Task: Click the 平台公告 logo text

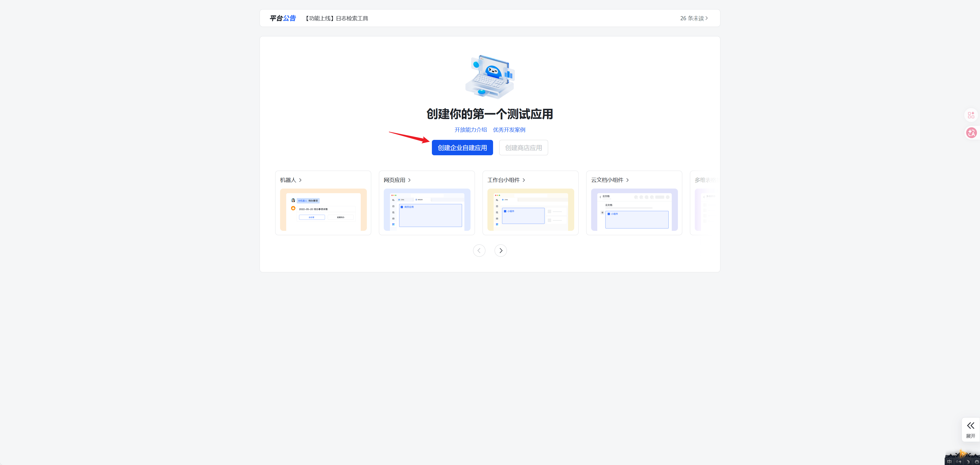Action: tap(283, 18)
